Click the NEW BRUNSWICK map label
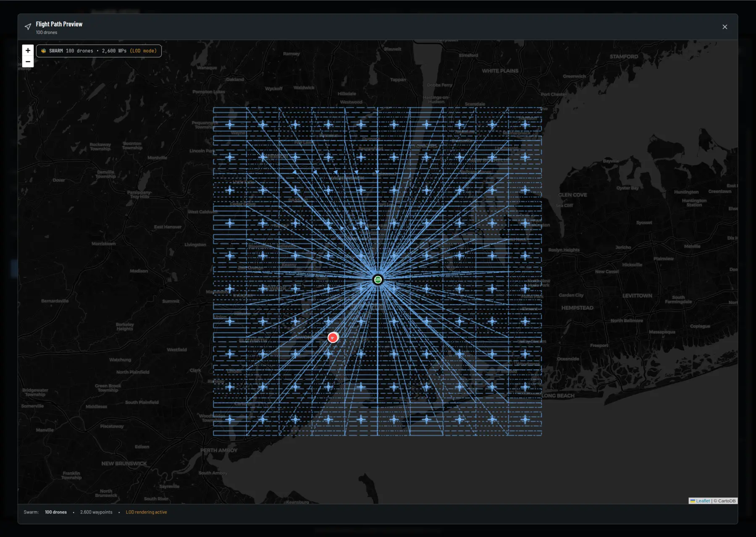The image size is (756, 537). [124, 464]
